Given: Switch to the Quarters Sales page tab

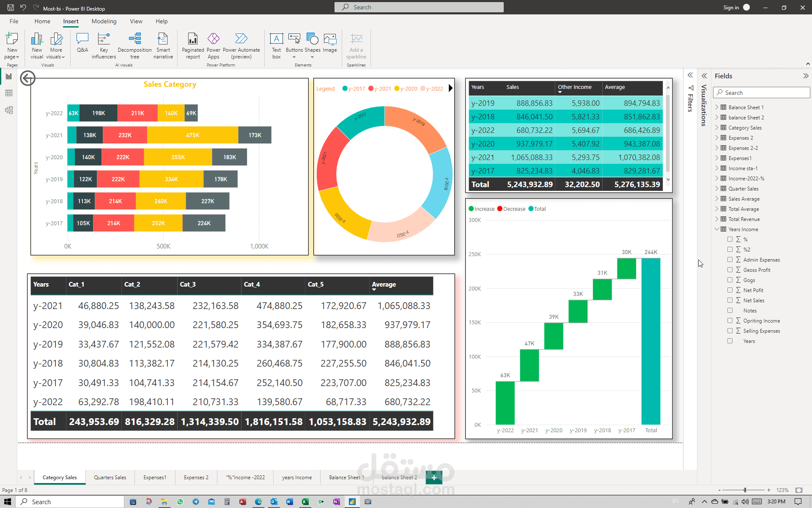Looking at the screenshot, I should 110,477.
